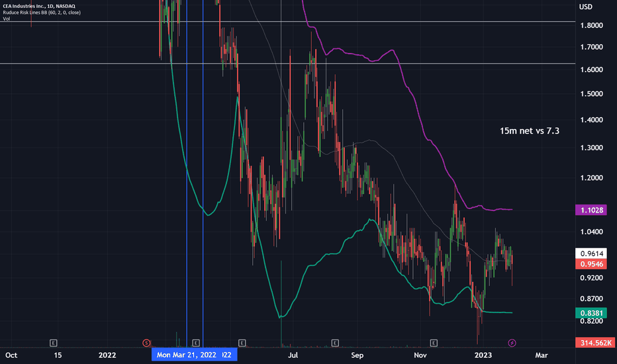
Task: Click the green 0.8381 lower band price label
Action: click(591, 313)
